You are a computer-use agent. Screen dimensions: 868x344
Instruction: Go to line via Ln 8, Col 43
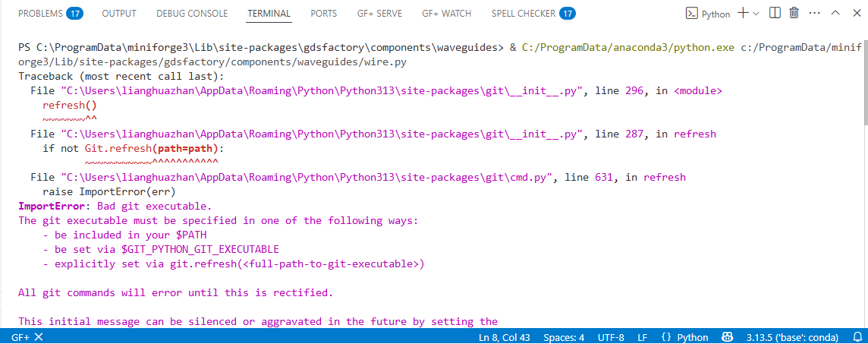505,337
